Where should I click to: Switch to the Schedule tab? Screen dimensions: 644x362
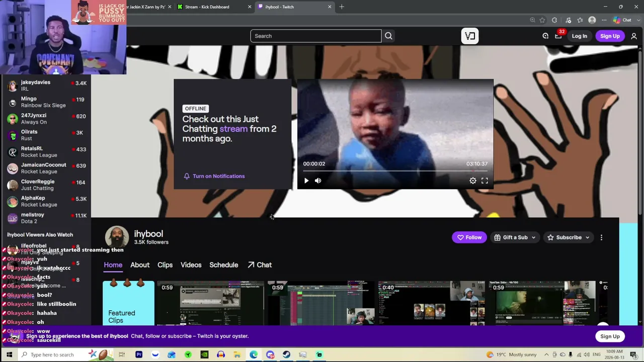[x=224, y=265]
